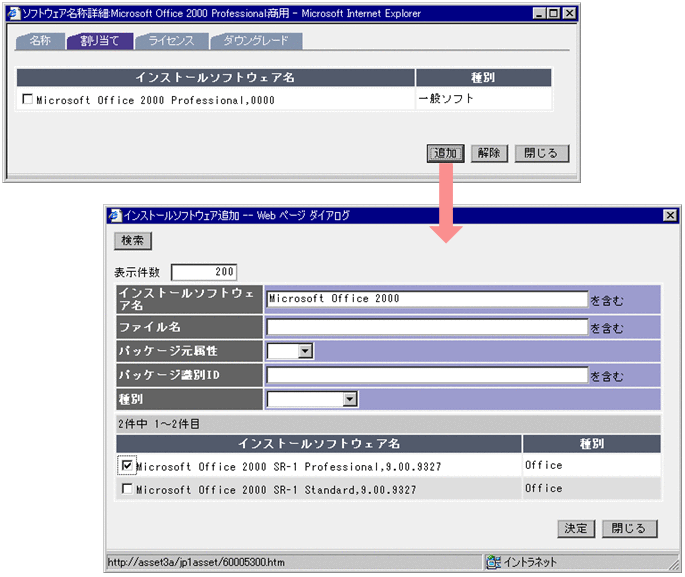
Task: Click the dialog icon in インストールソフトウェア追加 title bar
Action: pos(114,215)
